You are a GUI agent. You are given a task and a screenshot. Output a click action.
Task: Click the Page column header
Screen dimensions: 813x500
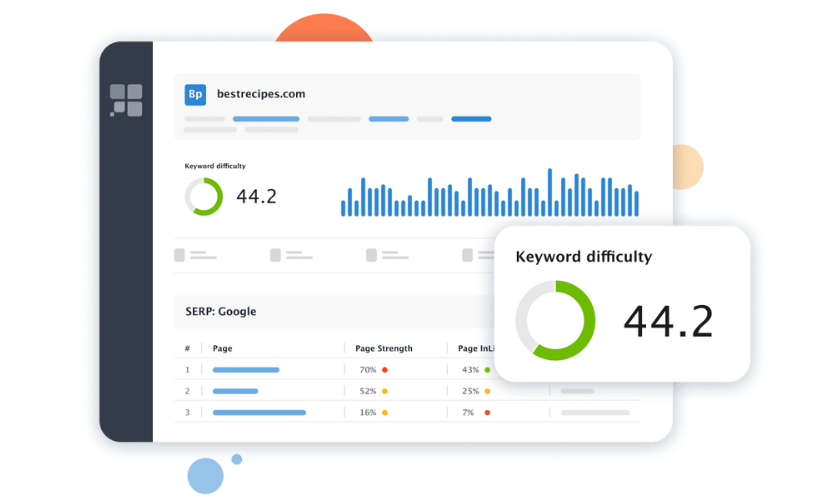click(x=222, y=349)
